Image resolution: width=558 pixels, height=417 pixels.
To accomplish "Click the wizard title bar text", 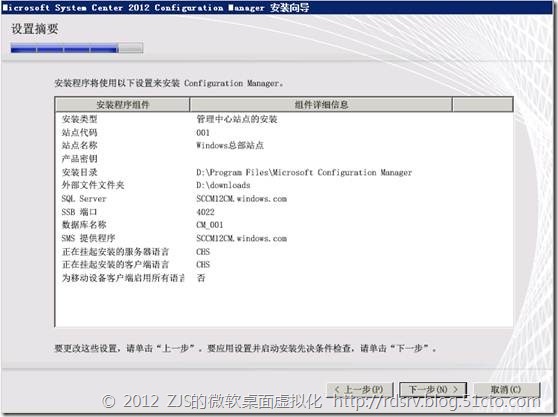I will click(x=156, y=7).
